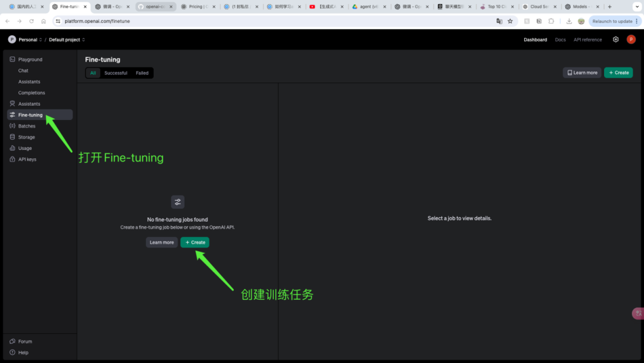644x363 pixels.
Task: Open the translate page icon
Action: (500, 21)
